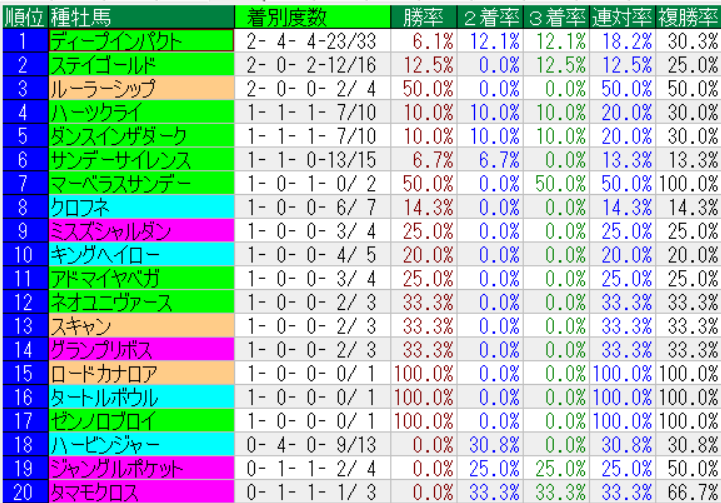Sort by the 2着率 column header

pos(490,17)
